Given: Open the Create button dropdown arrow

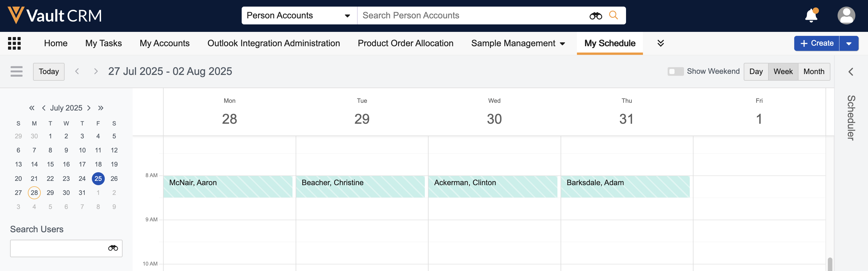Looking at the screenshot, I should pyautogui.click(x=848, y=43).
